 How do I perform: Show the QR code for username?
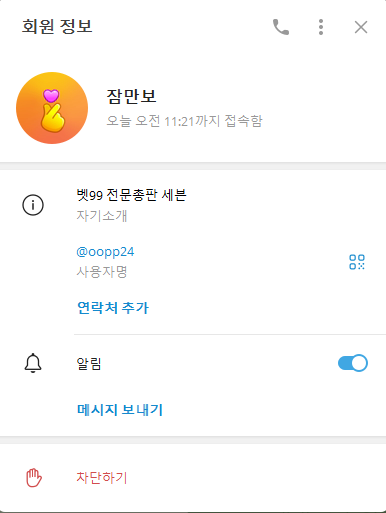(x=357, y=262)
